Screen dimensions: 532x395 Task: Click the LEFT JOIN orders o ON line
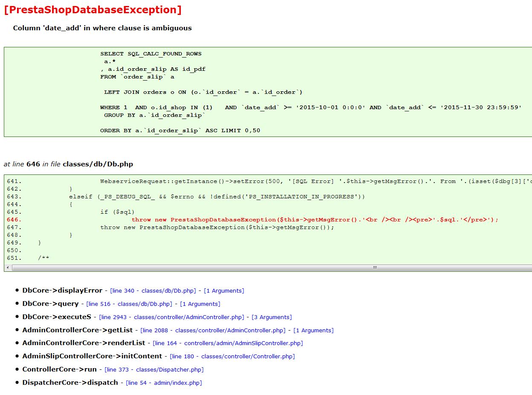coord(203,92)
